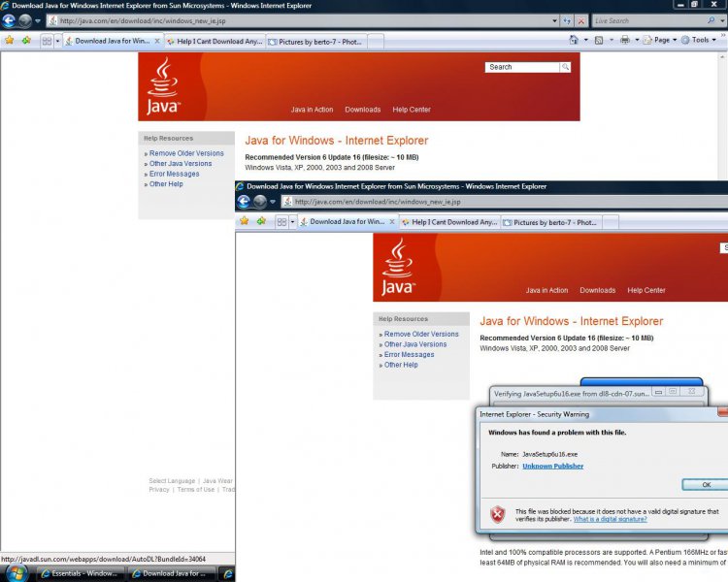The width and height of the screenshot is (728, 582).
Task: Open 'Error Messages' in front window sidebar
Action: [409, 355]
